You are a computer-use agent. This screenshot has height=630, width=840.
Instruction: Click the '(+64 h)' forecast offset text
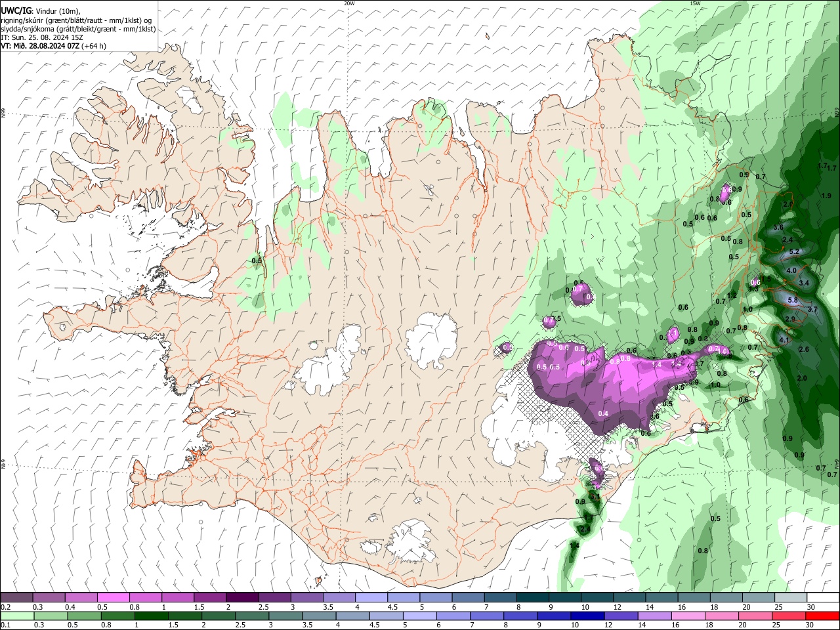pyautogui.click(x=94, y=46)
